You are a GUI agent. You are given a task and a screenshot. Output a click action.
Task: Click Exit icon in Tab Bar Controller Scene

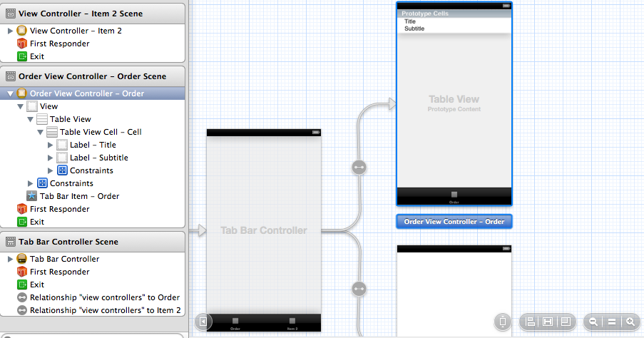click(x=22, y=285)
